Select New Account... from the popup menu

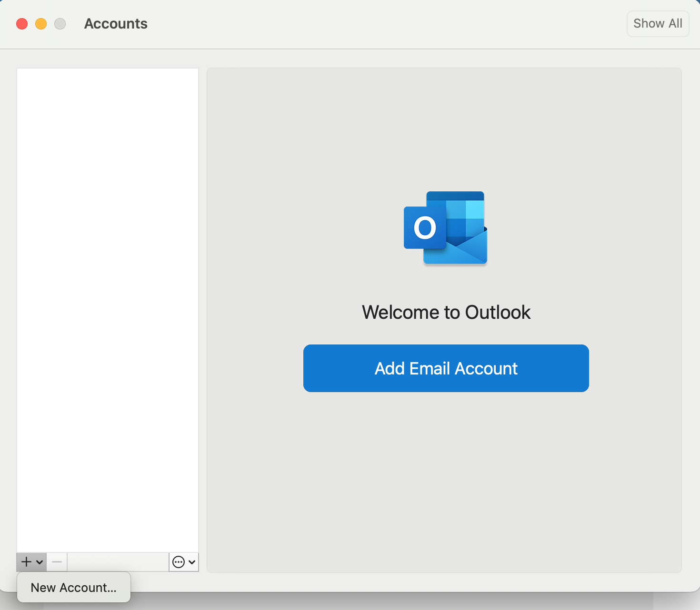pos(74,588)
